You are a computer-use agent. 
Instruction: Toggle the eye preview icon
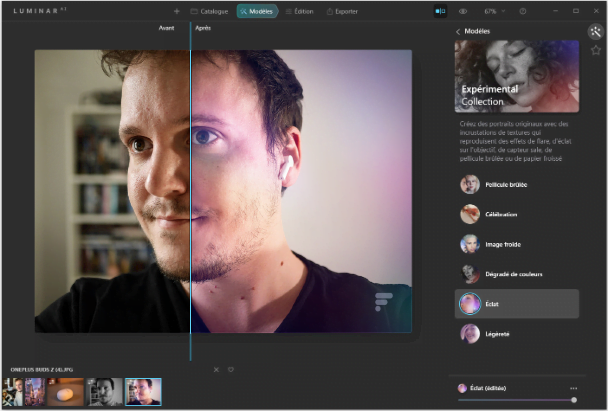tap(463, 11)
